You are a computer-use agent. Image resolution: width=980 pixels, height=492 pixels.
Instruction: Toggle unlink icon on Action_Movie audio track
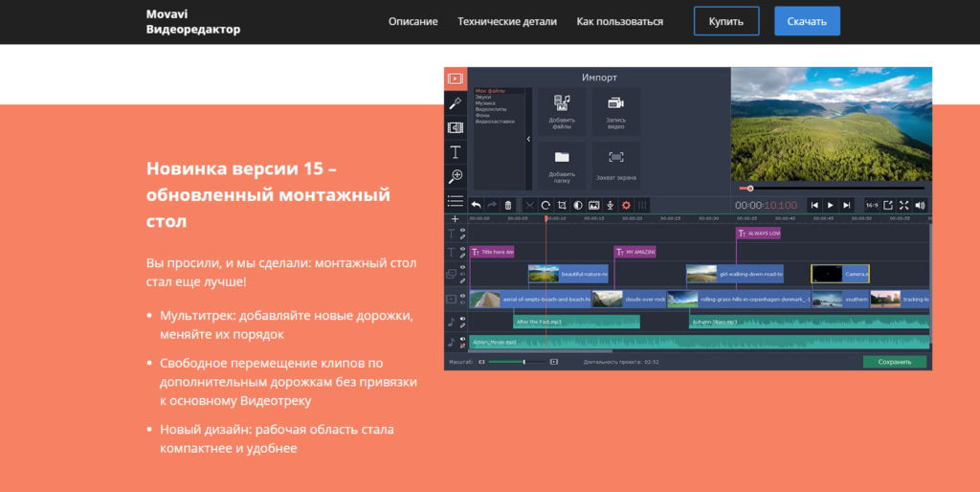pyautogui.click(x=462, y=346)
